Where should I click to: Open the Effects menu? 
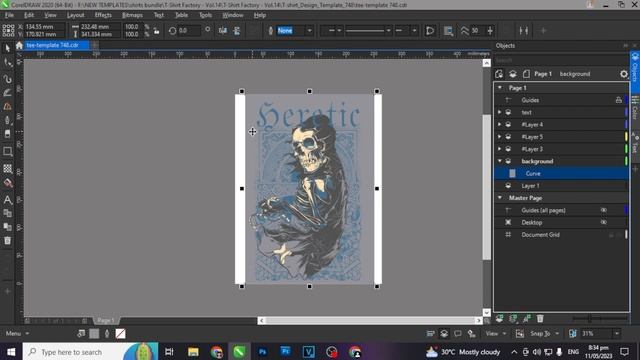(x=103, y=15)
